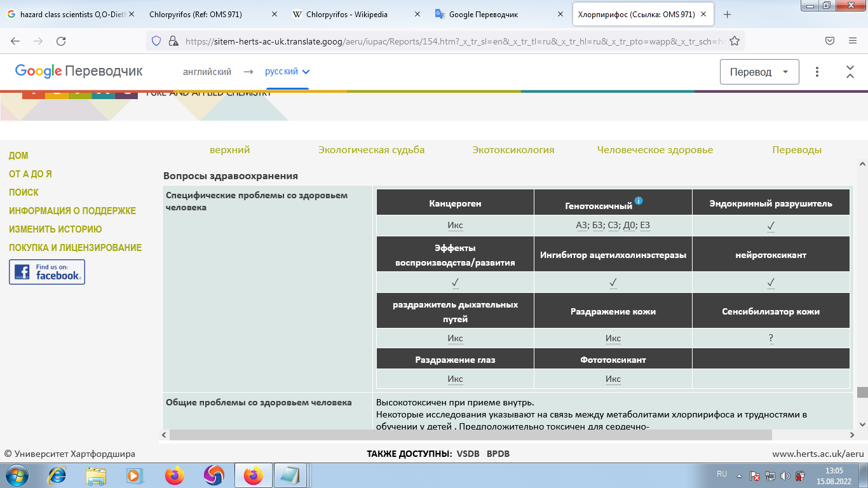Click info icon next to Генотоксичный

pyautogui.click(x=639, y=201)
